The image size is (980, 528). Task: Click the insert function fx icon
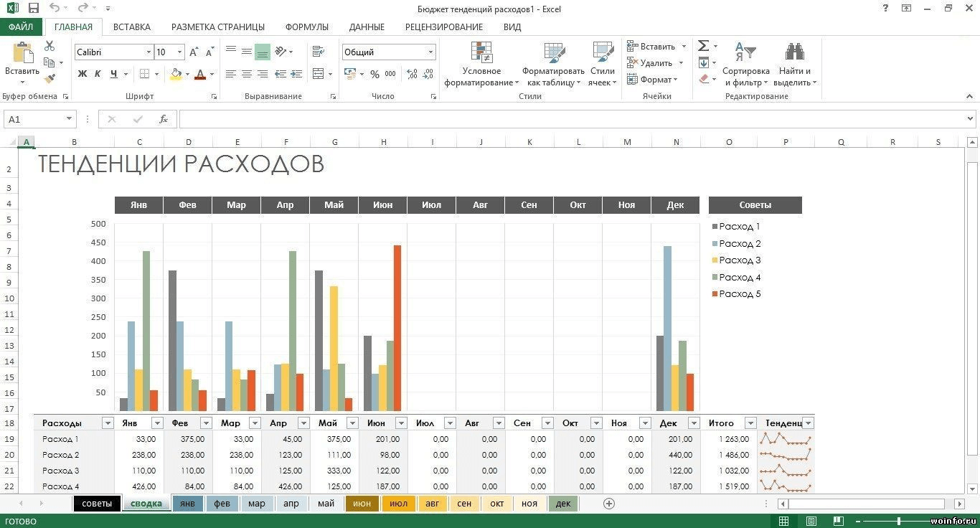tap(164, 119)
